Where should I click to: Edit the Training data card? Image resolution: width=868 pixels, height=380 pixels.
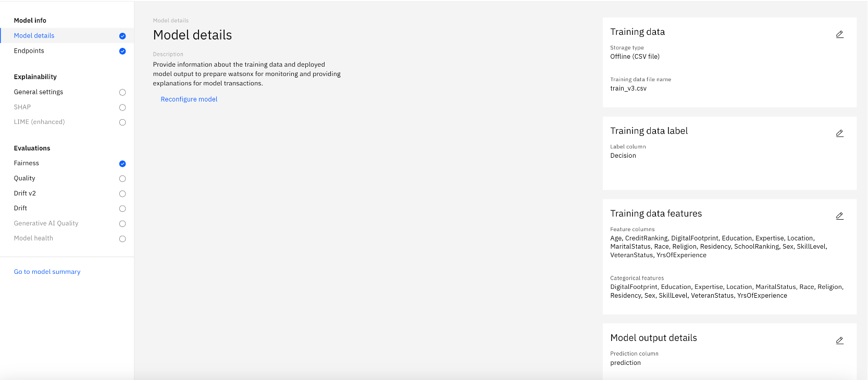839,34
